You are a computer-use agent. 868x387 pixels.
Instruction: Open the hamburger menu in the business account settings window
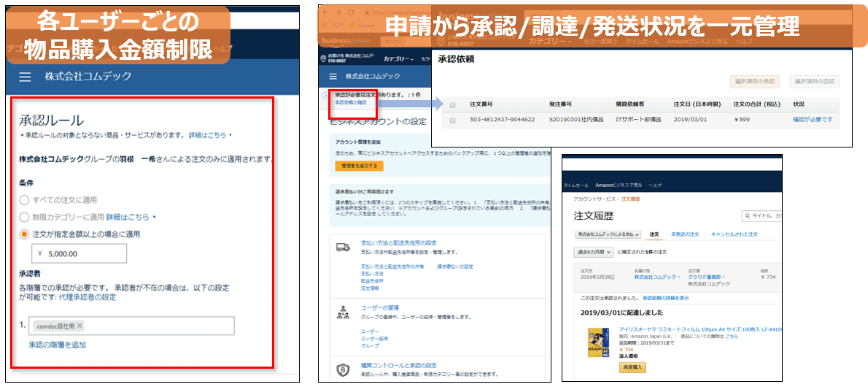point(333,76)
